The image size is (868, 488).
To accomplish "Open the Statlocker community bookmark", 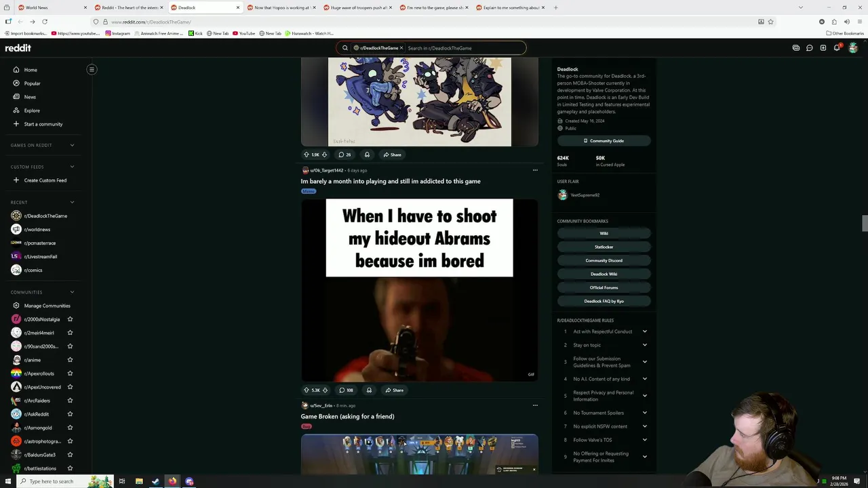I will point(604,247).
